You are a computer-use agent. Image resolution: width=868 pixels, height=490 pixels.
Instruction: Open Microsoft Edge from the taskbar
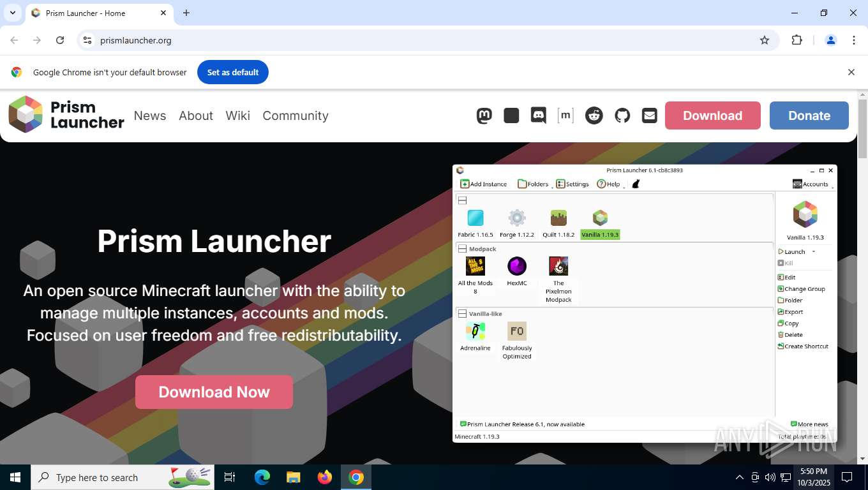[x=262, y=477]
